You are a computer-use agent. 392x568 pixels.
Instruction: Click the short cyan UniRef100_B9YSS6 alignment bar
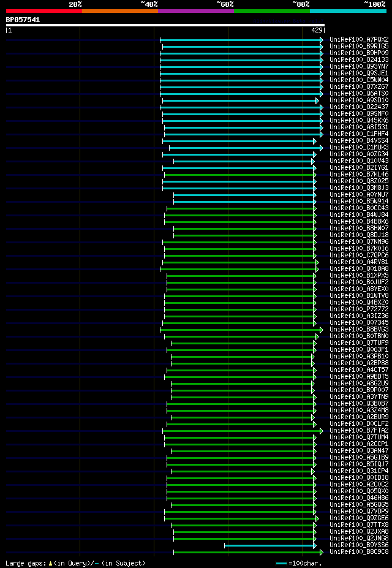coord(270,545)
